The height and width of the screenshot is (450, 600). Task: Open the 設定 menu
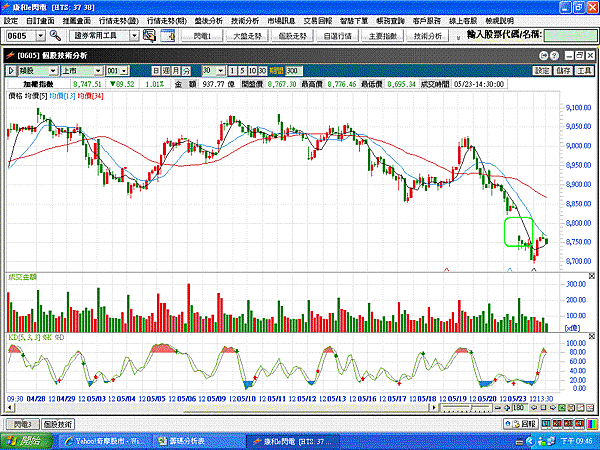pos(11,21)
